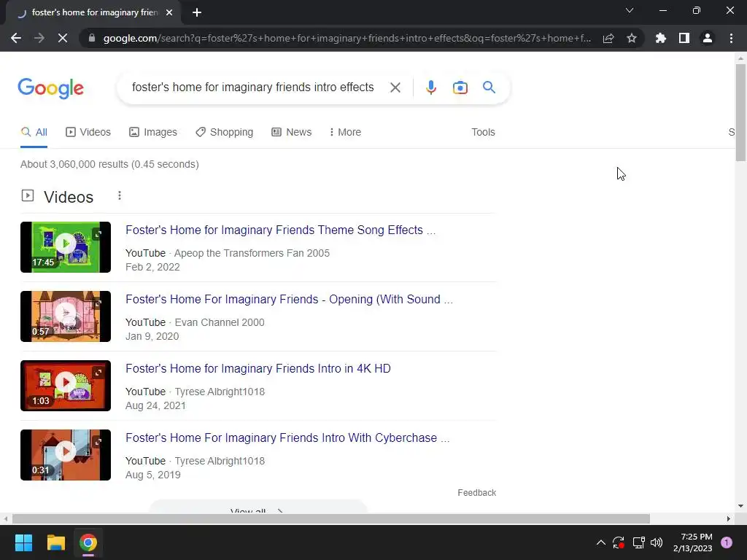Open network tray icon
Viewport: 747px width, 560px height.
(638, 542)
